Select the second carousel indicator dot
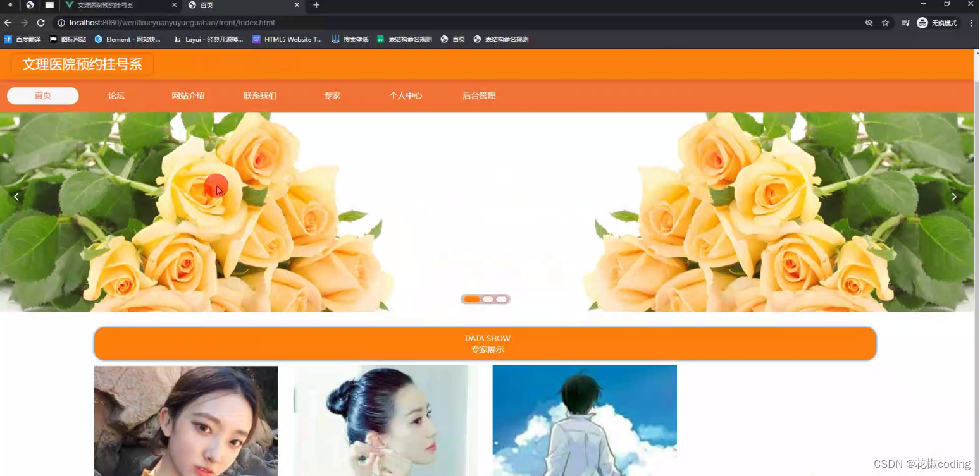The height and width of the screenshot is (476, 980). 487,298
